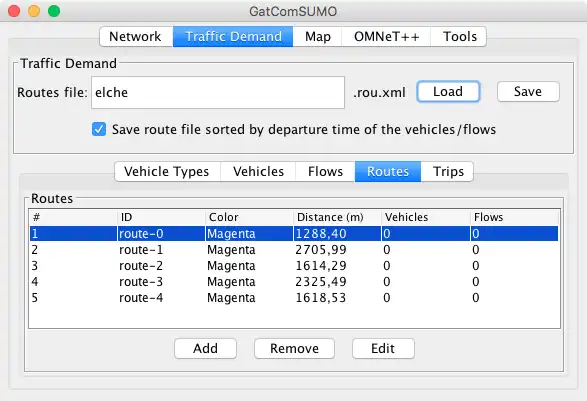
Task: Switch to the Network tab
Action: point(136,37)
